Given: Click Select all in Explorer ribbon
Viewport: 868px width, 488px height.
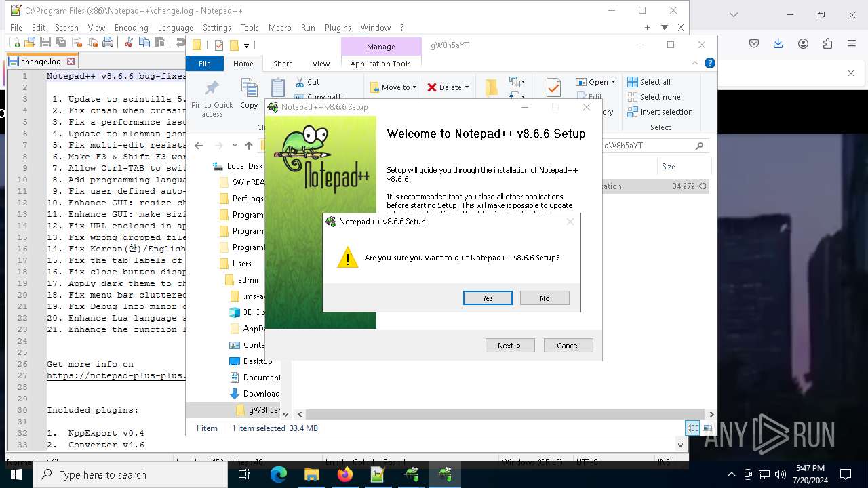Looking at the screenshot, I should (649, 82).
